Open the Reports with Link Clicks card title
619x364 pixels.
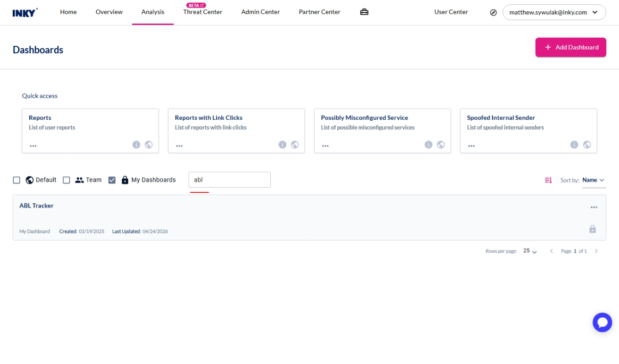pyautogui.click(x=209, y=118)
